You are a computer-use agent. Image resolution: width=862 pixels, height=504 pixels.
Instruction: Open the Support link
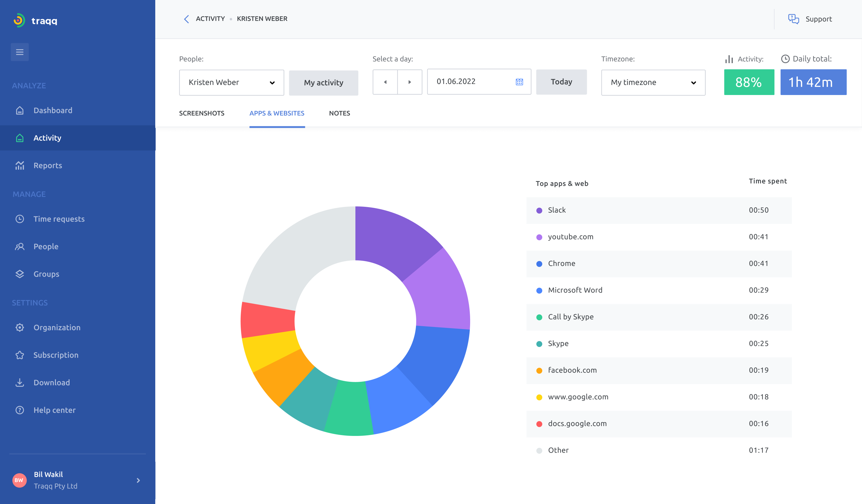pyautogui.click(x=818, y=19)
